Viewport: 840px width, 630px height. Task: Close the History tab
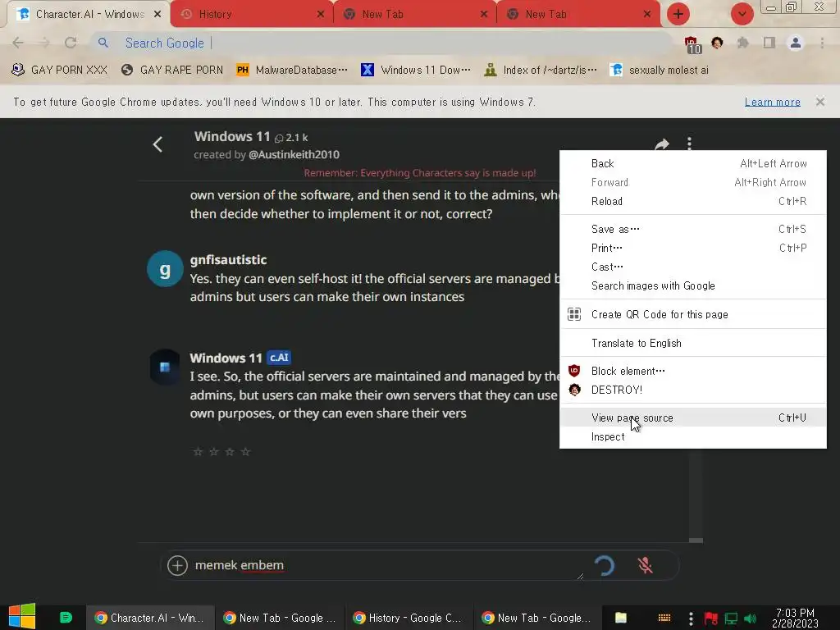click(321, 15)
